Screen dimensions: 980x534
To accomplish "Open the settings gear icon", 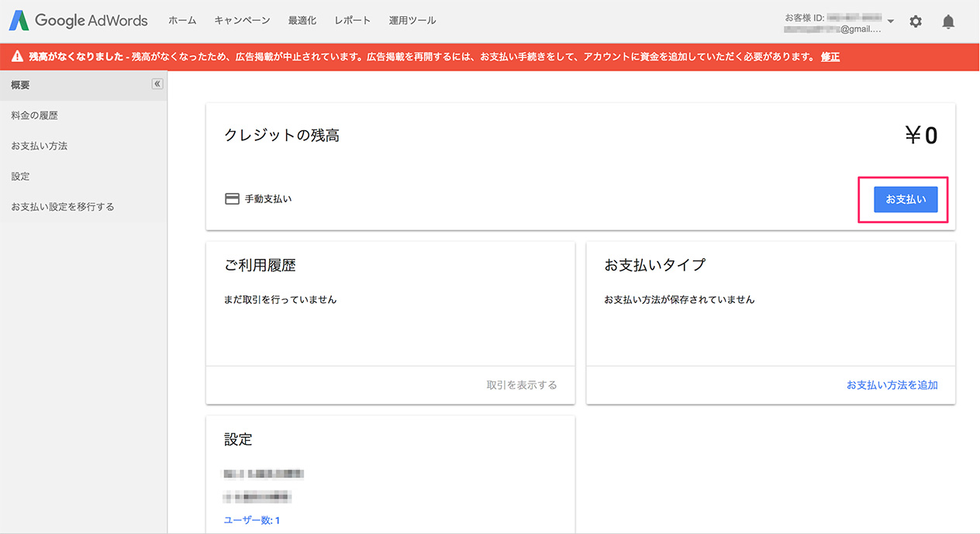I will pyautogui.click(x=916, y=22).
